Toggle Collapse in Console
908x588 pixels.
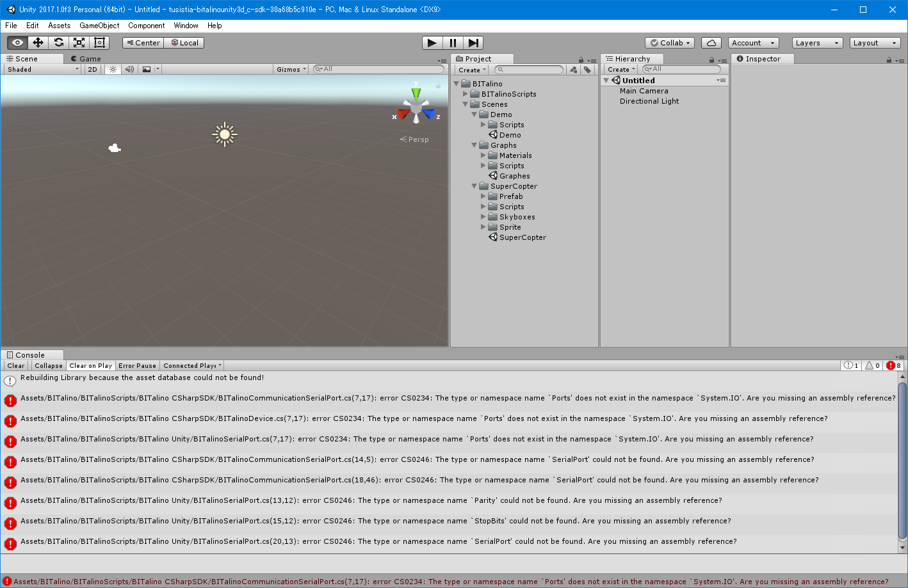click(x=49, y=366)
